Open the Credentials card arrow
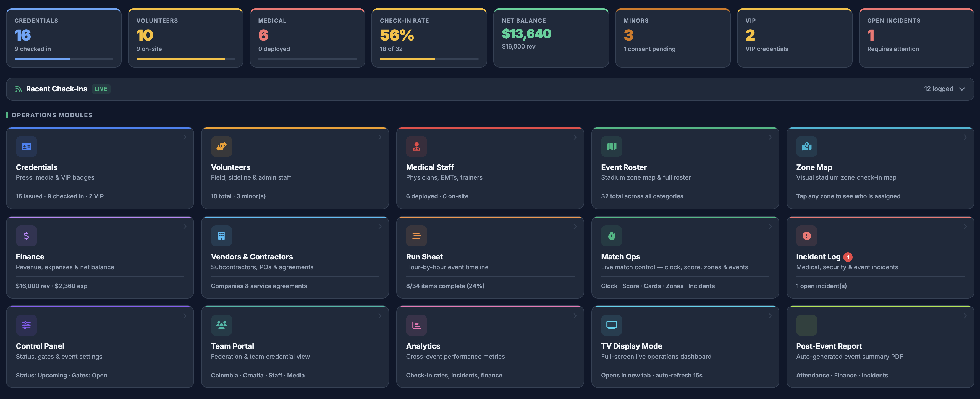This screenshot has width=980, height=399. click(x=185, y=137)
